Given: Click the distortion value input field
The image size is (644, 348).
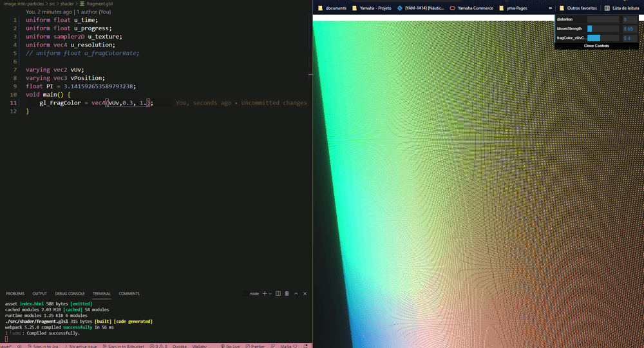Looking at the screenshot, I should [x=629, y=19].
